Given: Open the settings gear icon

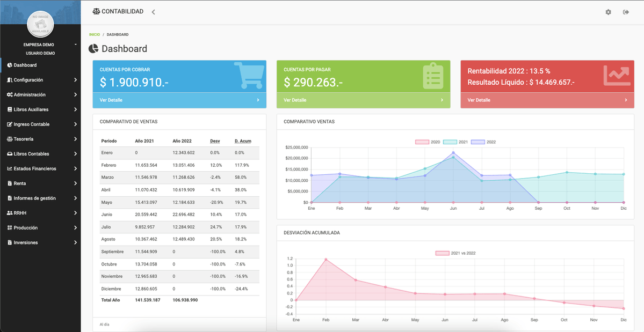Looking at the screenshot, I should pos(608,12).
